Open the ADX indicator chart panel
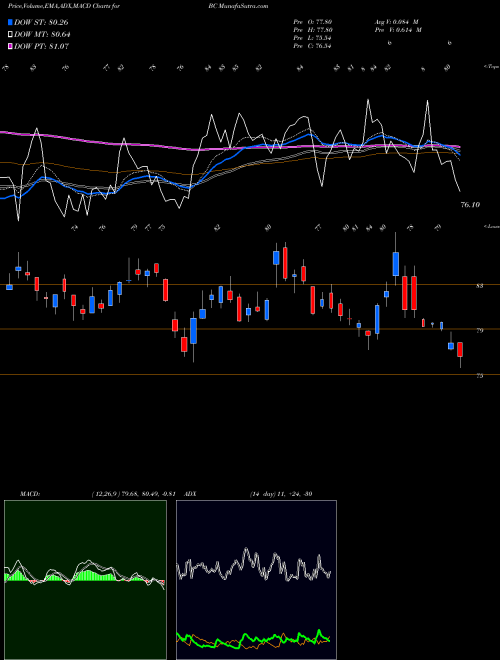500x660 pixels. (x=256, y=580)
